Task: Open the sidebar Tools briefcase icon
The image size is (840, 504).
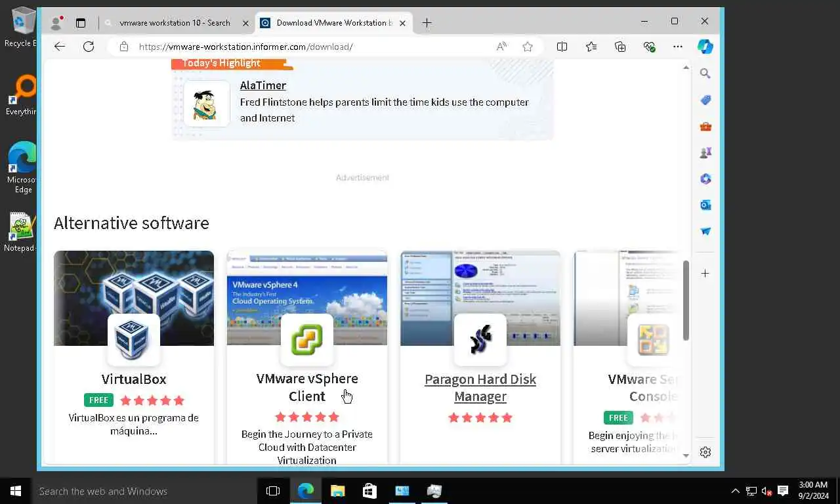Action: (x=705, y=126)
